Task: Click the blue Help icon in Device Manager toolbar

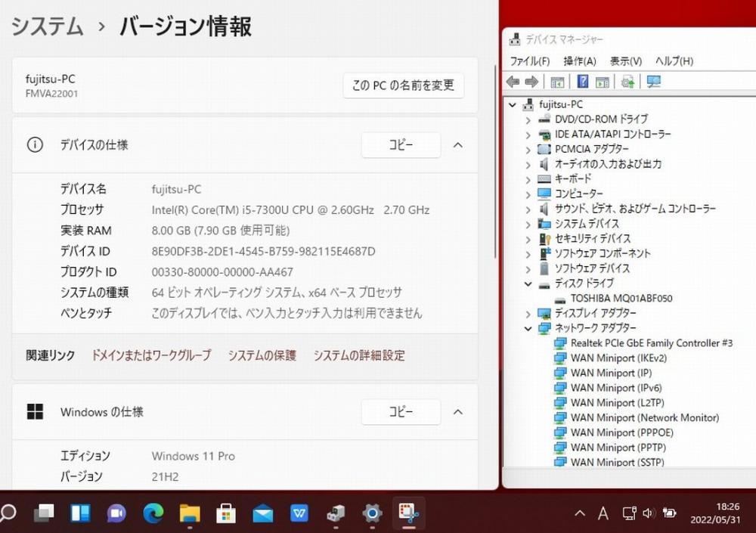Action: tap(582, 82)
